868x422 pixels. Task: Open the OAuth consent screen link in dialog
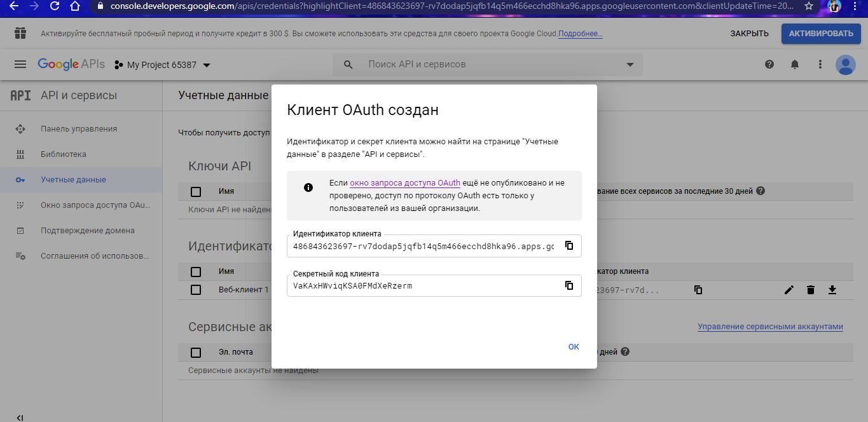(404, 182)
